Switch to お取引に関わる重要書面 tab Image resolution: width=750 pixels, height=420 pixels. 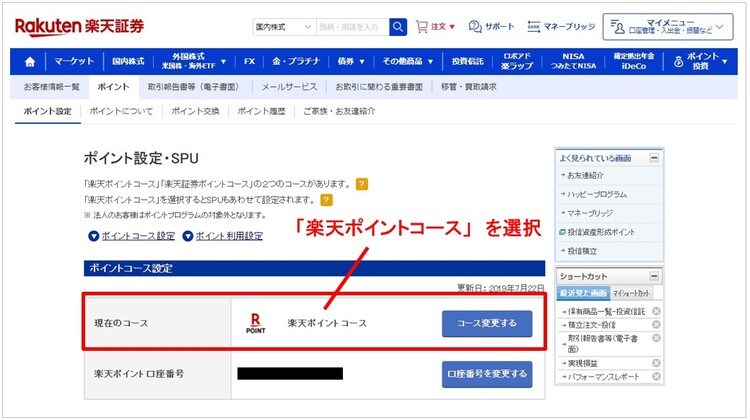379,87
